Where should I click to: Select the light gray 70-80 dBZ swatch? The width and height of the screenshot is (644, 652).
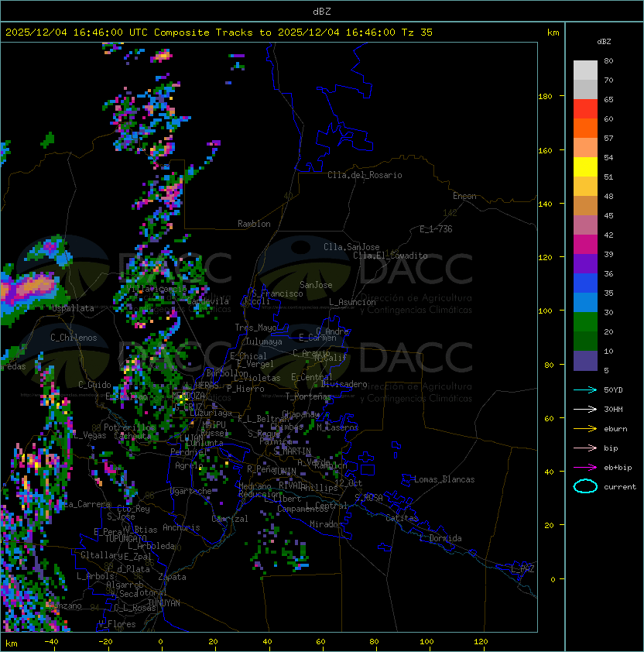(585, 70)
